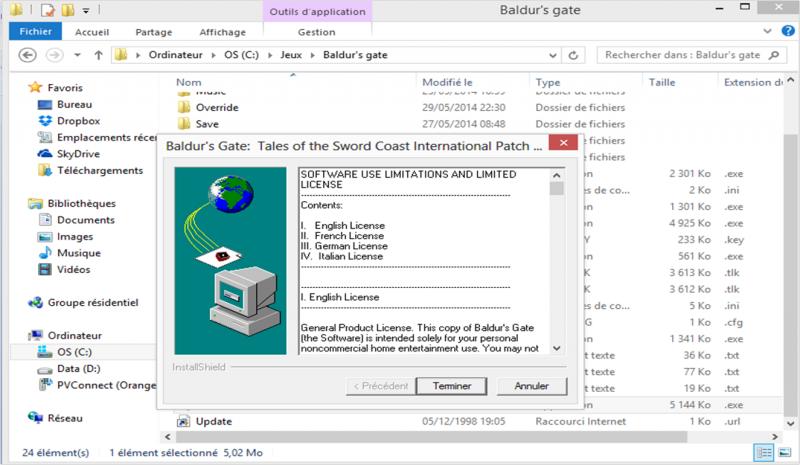The width and height of the screenshot is (800, 465).
Task: Expand the ribbon chevron
Action: [x=767, y=31]
